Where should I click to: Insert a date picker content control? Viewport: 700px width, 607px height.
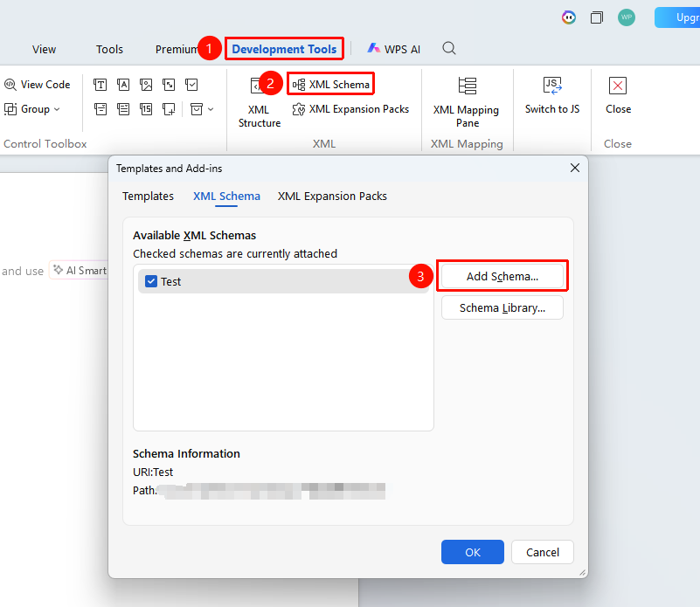(146, 109)
